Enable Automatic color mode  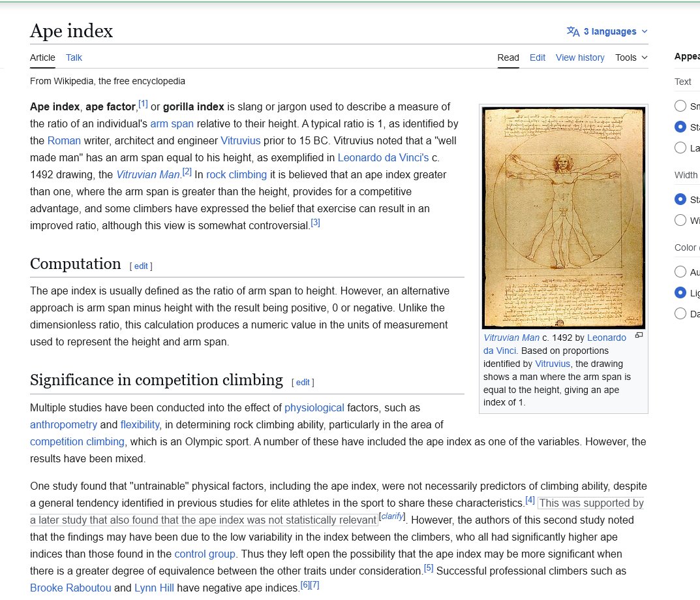[x=680, y=272]
